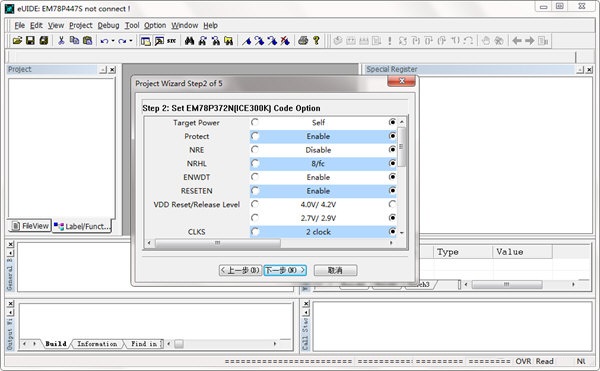
Task: Click the Print toolbar icon
Action: (x=303, y=40)
